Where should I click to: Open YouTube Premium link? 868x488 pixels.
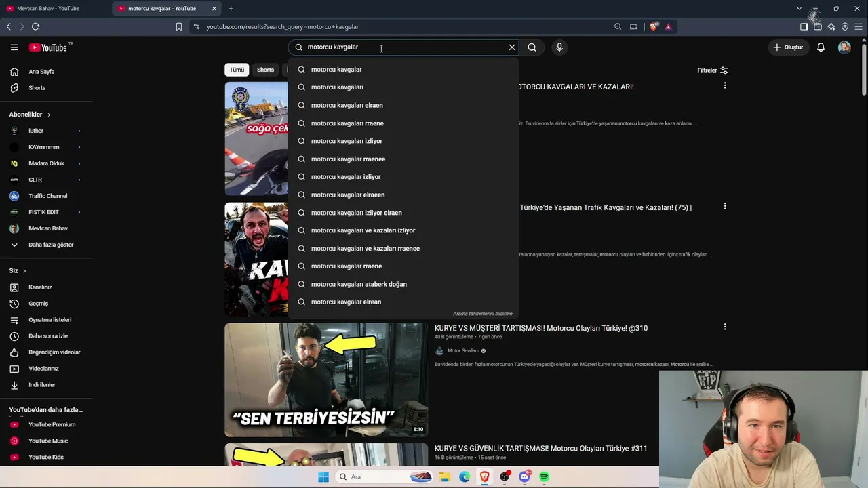click(46, 425)
